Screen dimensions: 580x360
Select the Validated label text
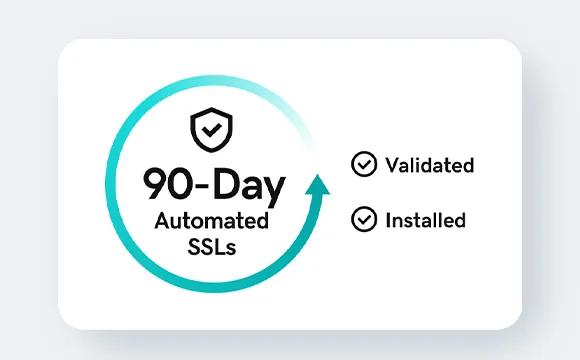pyautogui.click(x=429, y=165)
